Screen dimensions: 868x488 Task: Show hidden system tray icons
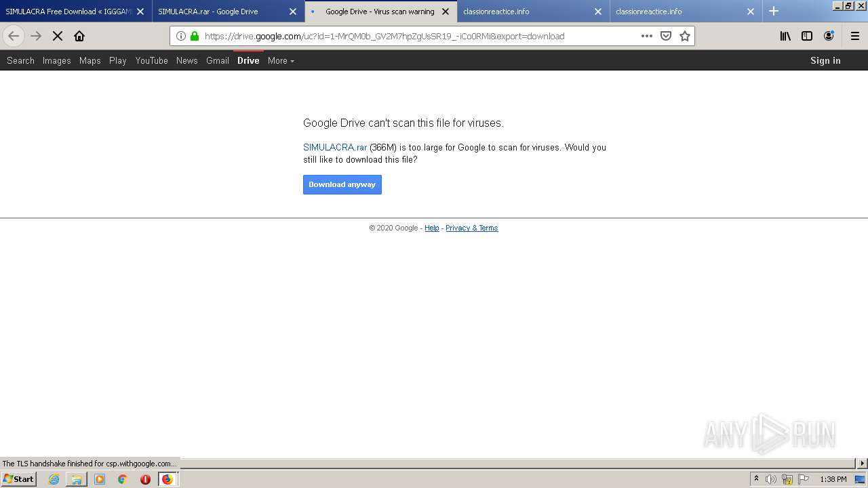point(756,479)
